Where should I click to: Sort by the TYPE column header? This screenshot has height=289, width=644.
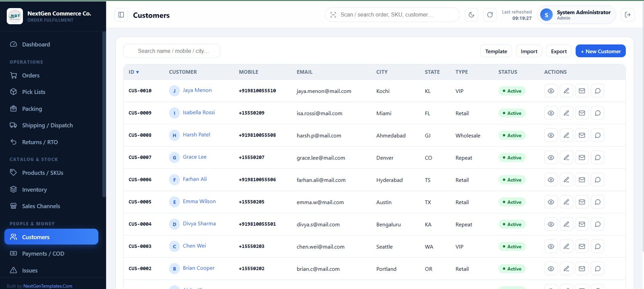462,72
